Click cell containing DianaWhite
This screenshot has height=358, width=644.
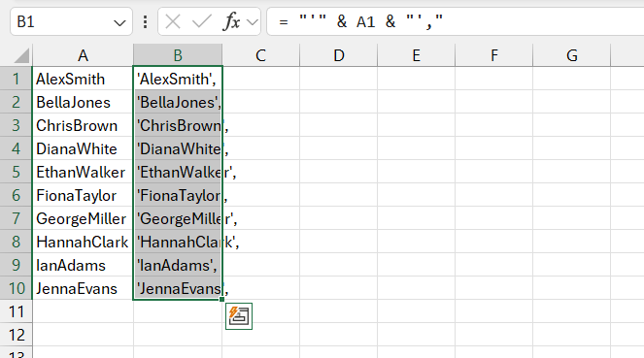[x=83, y=148]
